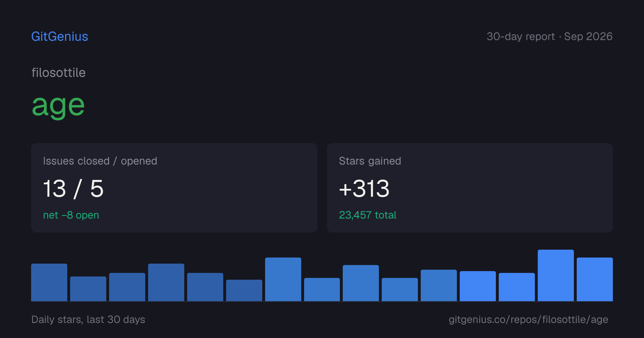Click the +313 stars figure
Screen dimensions: 644x338
pyautogui.click(x=364, y=188)
